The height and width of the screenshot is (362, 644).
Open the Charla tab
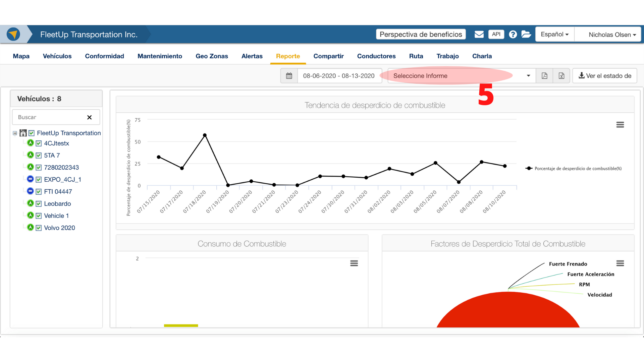click(x=482, y=56)
